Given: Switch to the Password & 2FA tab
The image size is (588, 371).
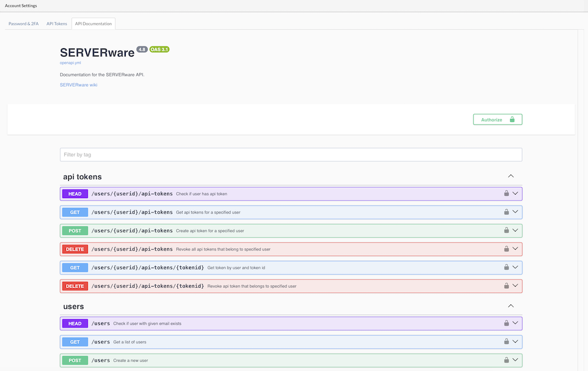Looking at the screenshot, I should tap(24, 24).
